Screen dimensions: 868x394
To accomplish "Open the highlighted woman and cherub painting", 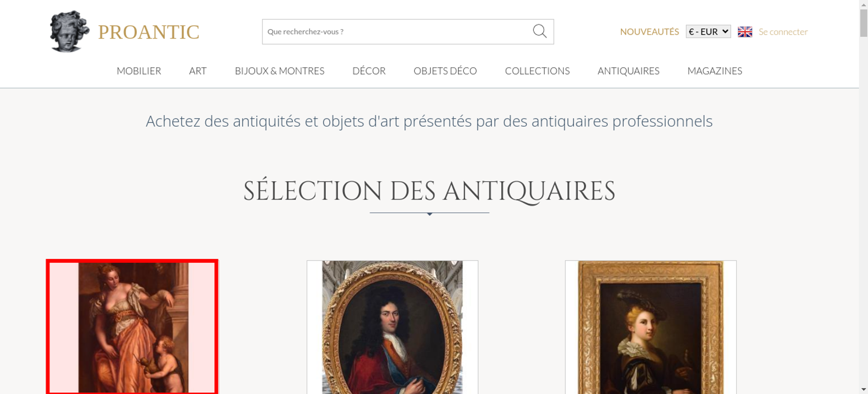I will (132, 327).
